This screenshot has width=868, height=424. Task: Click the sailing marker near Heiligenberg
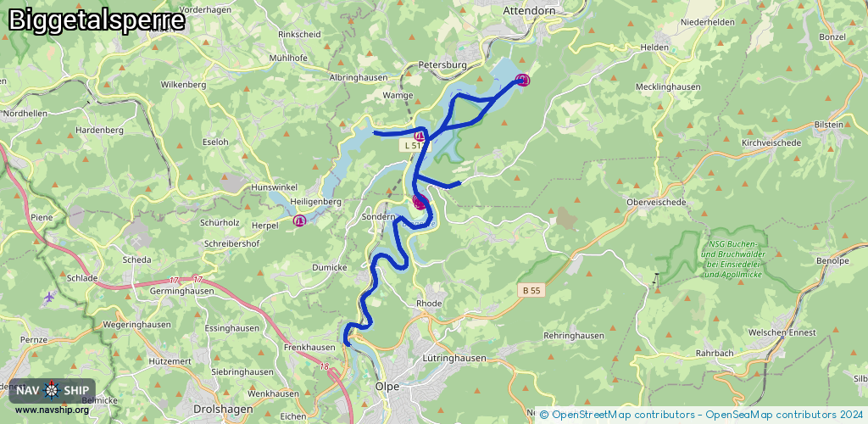[x=299, y=220]
